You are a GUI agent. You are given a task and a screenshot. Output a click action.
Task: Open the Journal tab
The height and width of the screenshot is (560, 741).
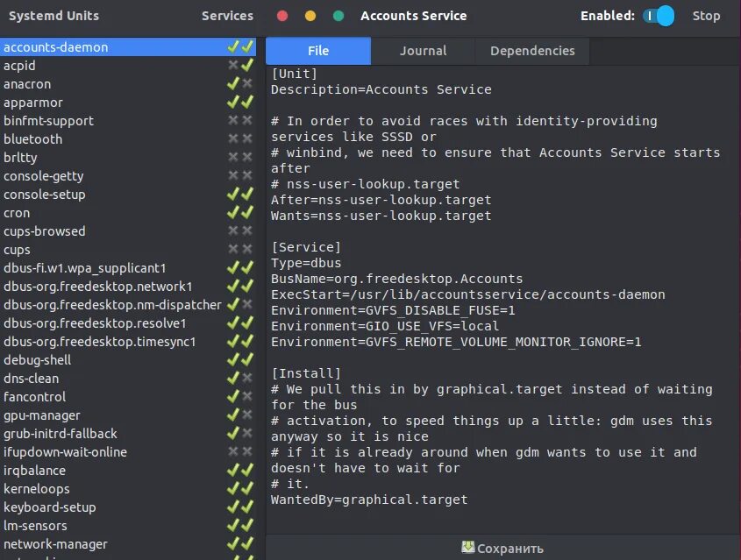point(423,51)
